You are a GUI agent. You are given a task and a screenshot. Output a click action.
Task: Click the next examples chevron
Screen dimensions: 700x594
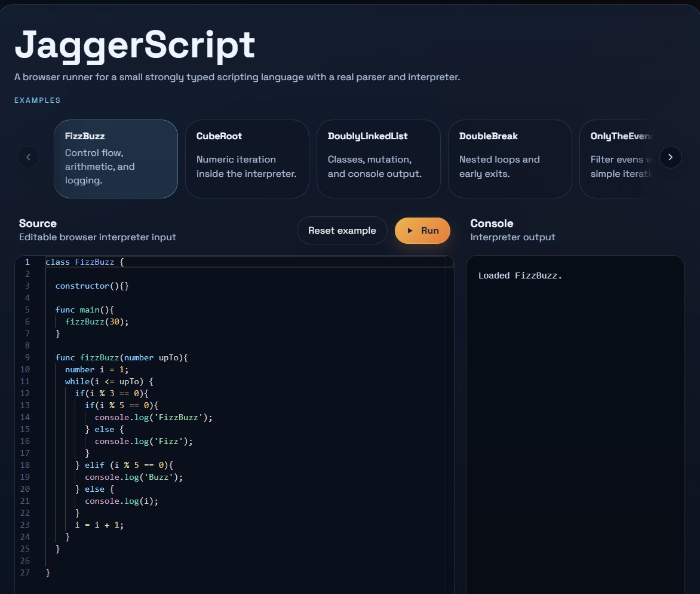[x=670, y=157]
